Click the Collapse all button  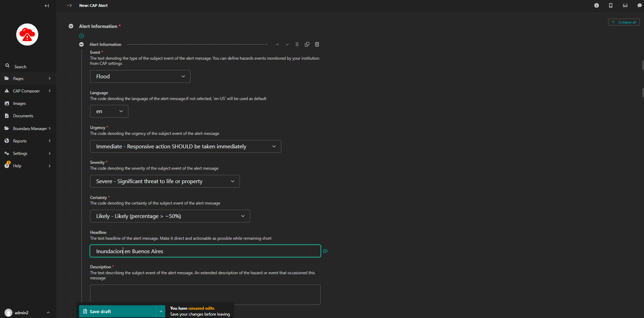coord(624,22)
